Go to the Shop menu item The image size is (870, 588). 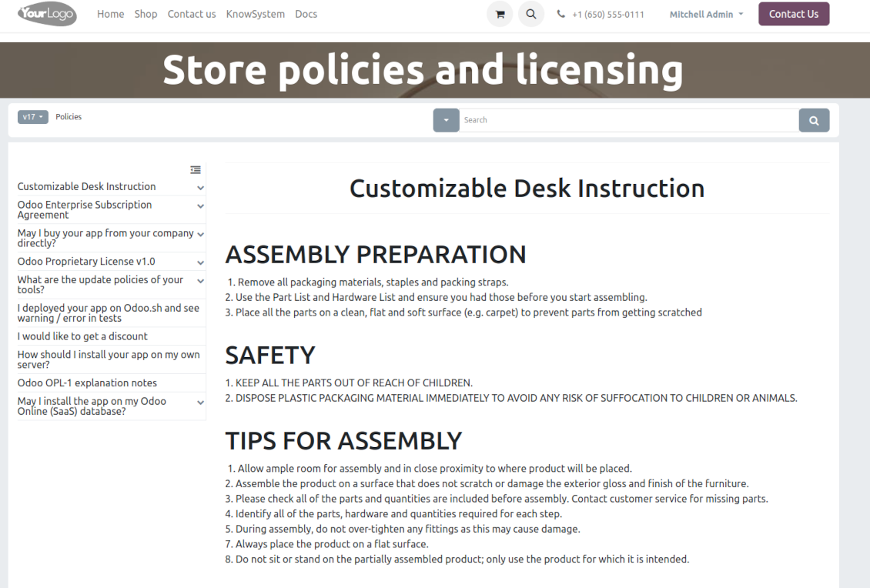(146, 14)
